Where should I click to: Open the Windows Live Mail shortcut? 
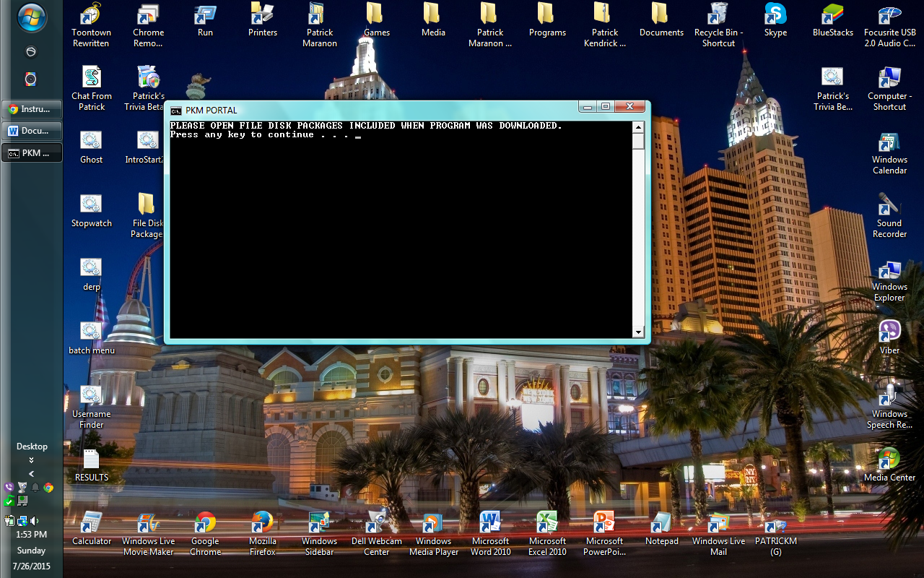718,533
